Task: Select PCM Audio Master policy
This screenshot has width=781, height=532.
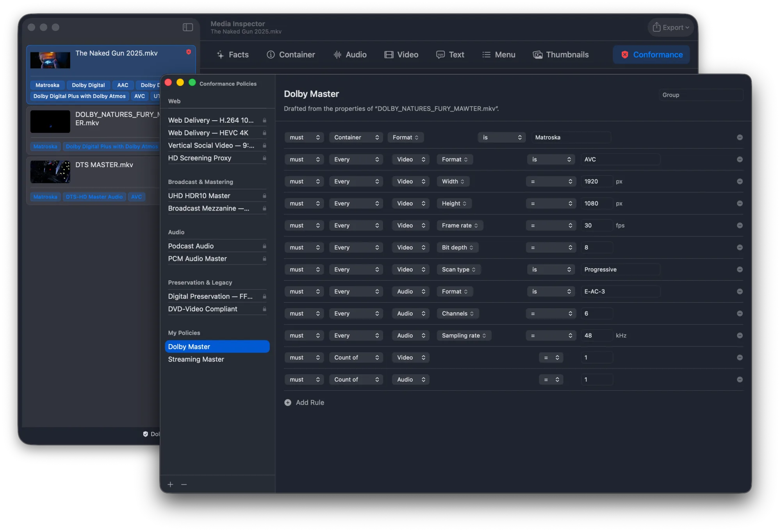Action: (x=217, y=259)
